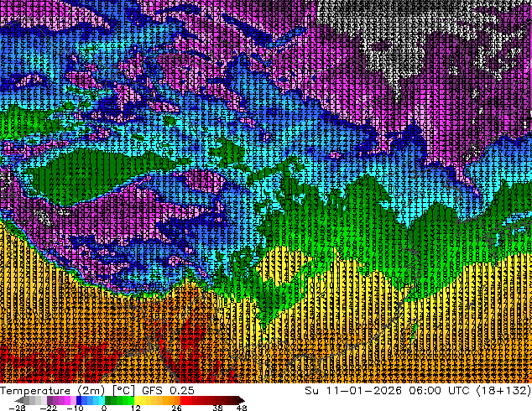Screen dimensions: 532x411
Task: Click the "(18+132)" forecast run label
Action: pos(503,391)
